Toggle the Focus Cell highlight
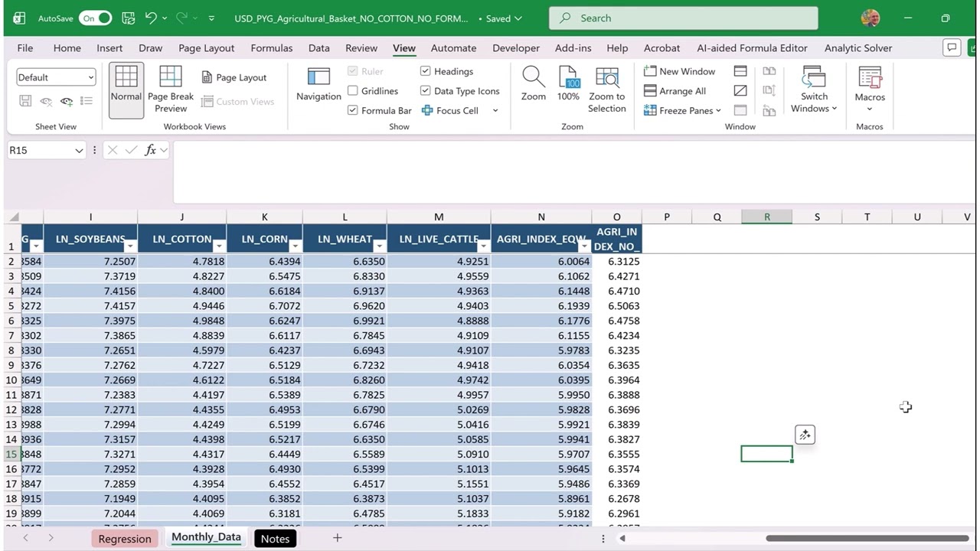Image resolution: width=980 pixels, height=551 pixels. tap(450, 110)
